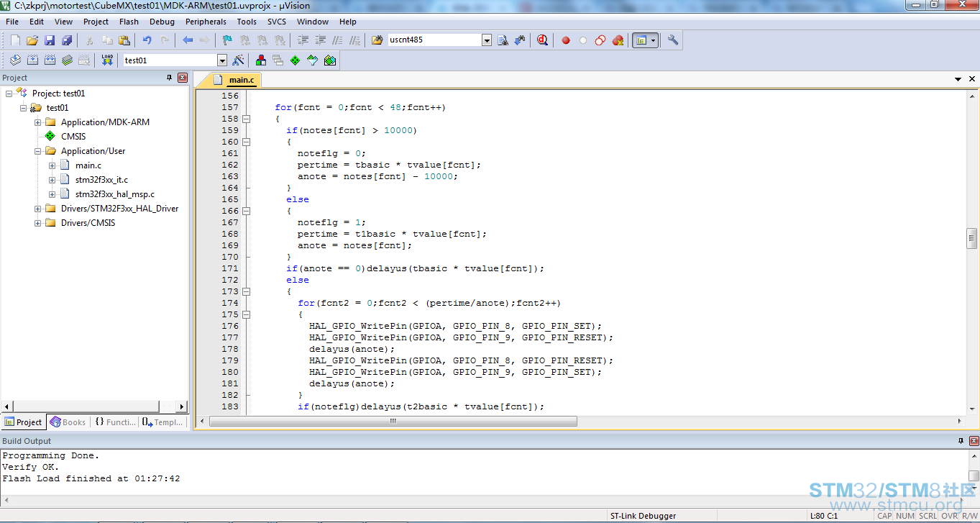Open Options for Target wand icon
Screen dimensions: 980x523
point(239,60)
